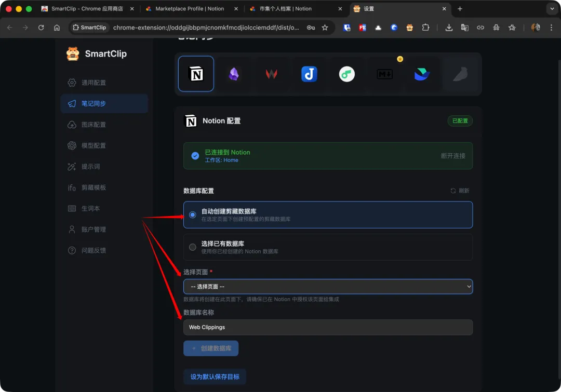Open the Chrome profile avatar
This screenshot has width=561, height=392.
click(536, 28)
